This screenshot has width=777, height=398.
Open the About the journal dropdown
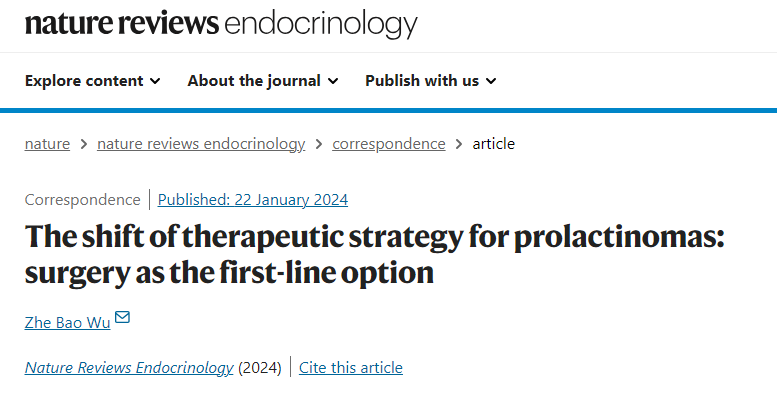click(x=263, y=80)
